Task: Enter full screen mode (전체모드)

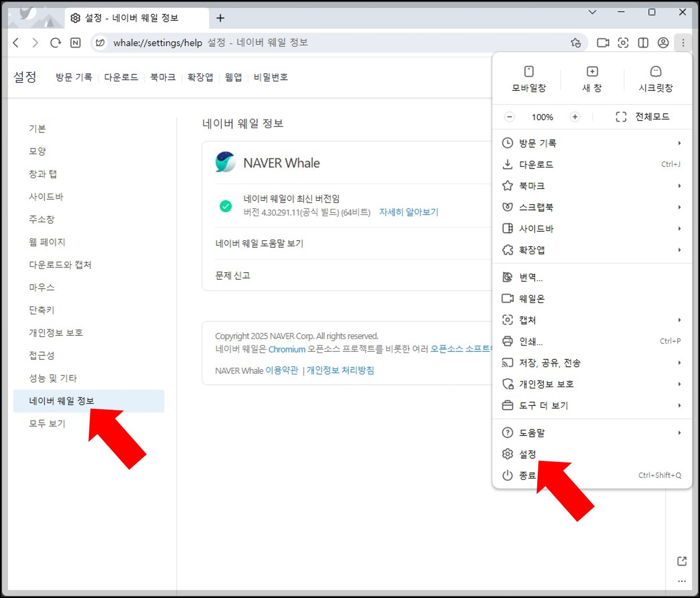Action: (643, 116)
